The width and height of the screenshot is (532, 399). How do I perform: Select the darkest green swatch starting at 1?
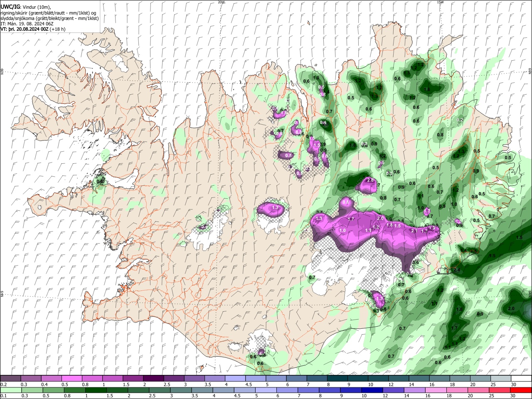tap(96, 390)
